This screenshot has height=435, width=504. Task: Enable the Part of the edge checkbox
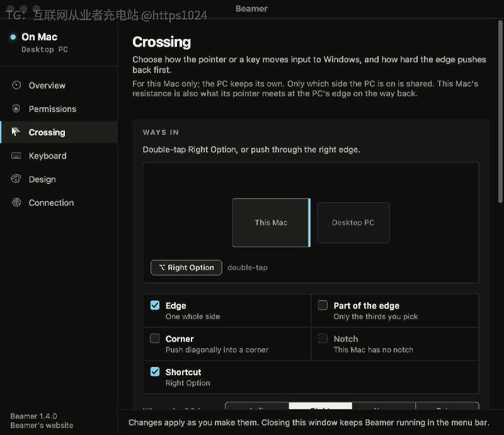(x=323, y=305)
